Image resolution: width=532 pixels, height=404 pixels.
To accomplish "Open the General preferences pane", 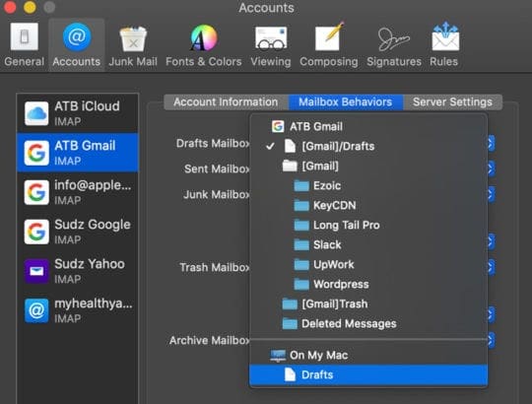I will [x=24, y=45].
